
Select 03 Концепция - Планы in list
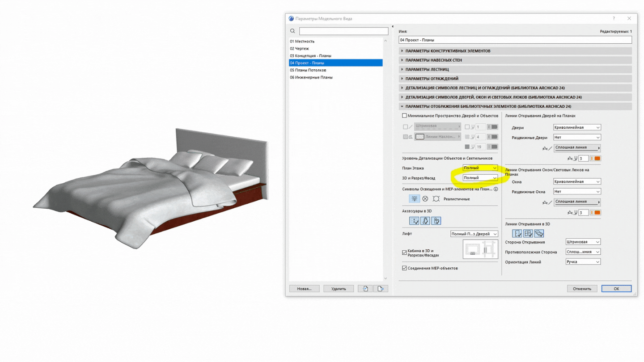(x=310, y=56)
